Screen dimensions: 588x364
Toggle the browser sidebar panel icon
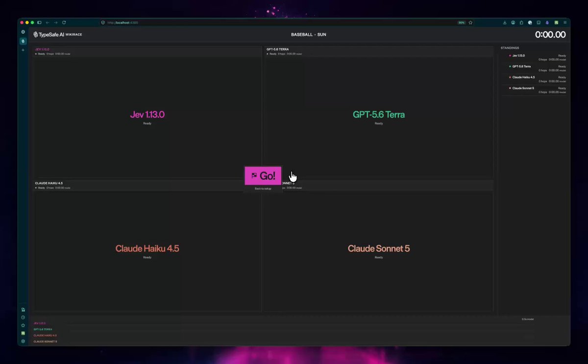(39, 23)
